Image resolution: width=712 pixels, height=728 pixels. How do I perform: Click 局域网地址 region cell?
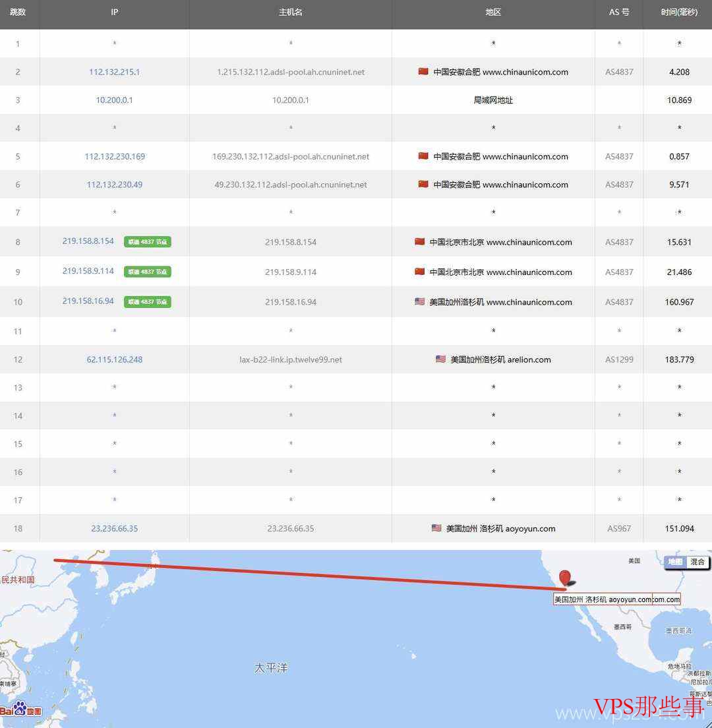493,100
